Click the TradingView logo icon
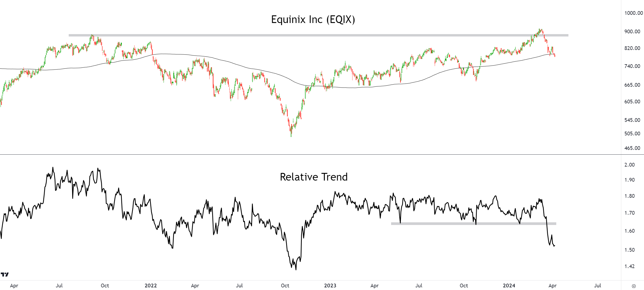 coord(5,275)
